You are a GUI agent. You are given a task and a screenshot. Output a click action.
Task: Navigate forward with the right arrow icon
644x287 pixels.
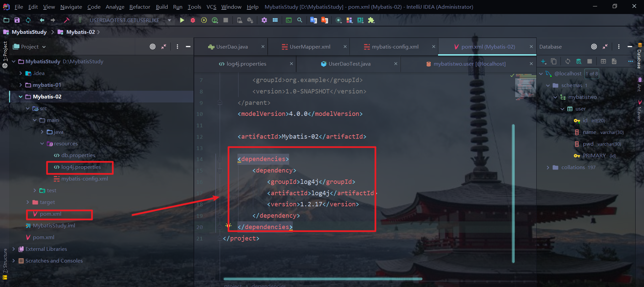(x=53, y=20)
